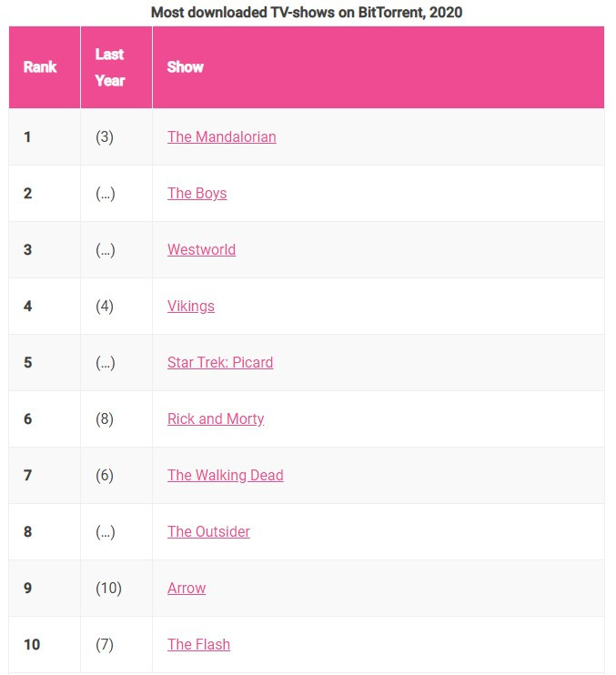Open the Rick and Morty link

[x=216, y=418]
